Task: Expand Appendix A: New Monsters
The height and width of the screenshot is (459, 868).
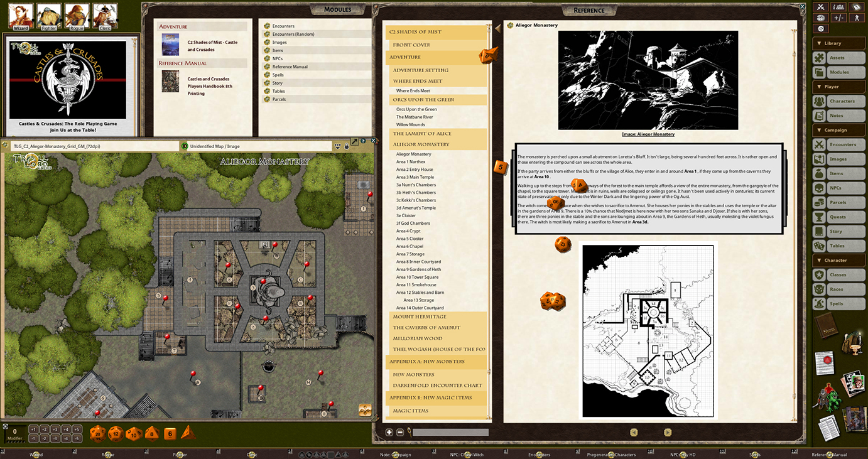Action: click(436, 362)
